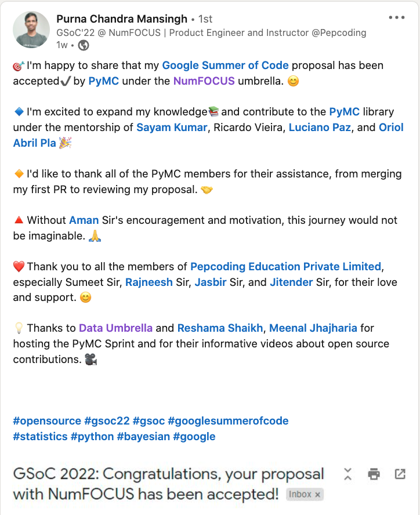Click the #opensource hashtag
The width and height of the screenshot is (420, 515).
46,420
